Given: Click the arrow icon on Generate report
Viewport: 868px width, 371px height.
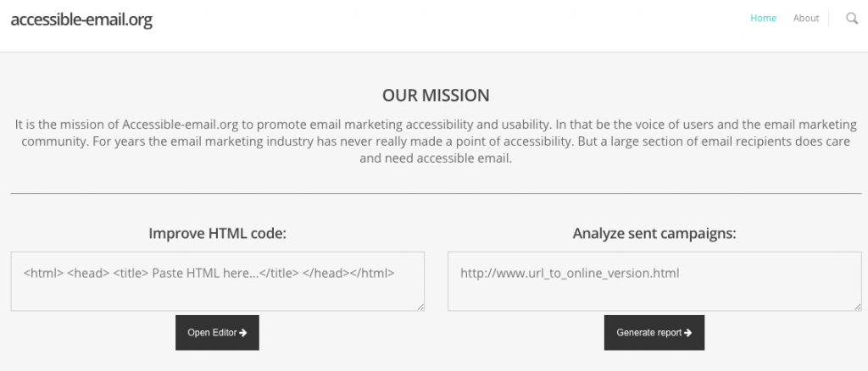Looking at the screenshot, I should pos(688,333).
